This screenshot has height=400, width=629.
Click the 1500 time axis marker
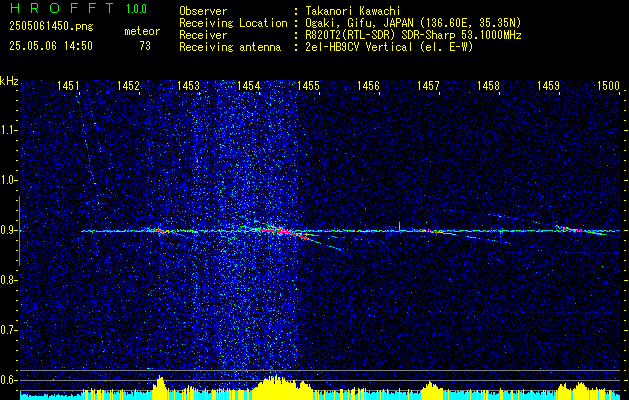(x=609, y=85)
